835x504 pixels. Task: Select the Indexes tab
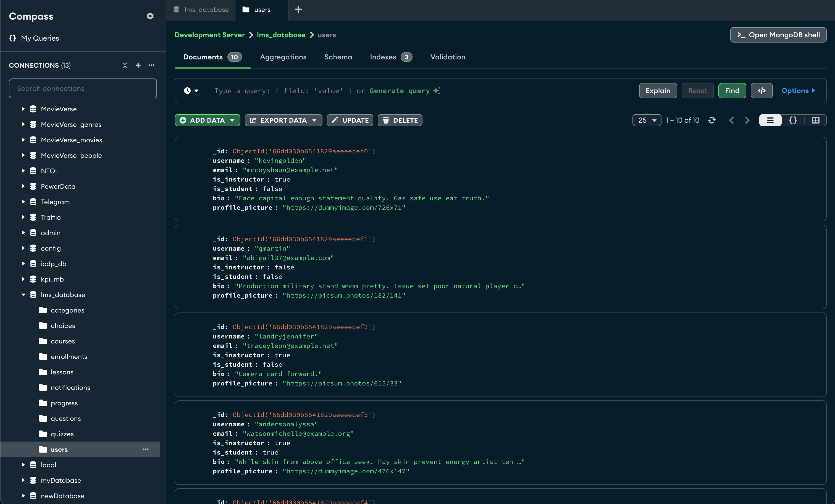click(x=391, y=57)
